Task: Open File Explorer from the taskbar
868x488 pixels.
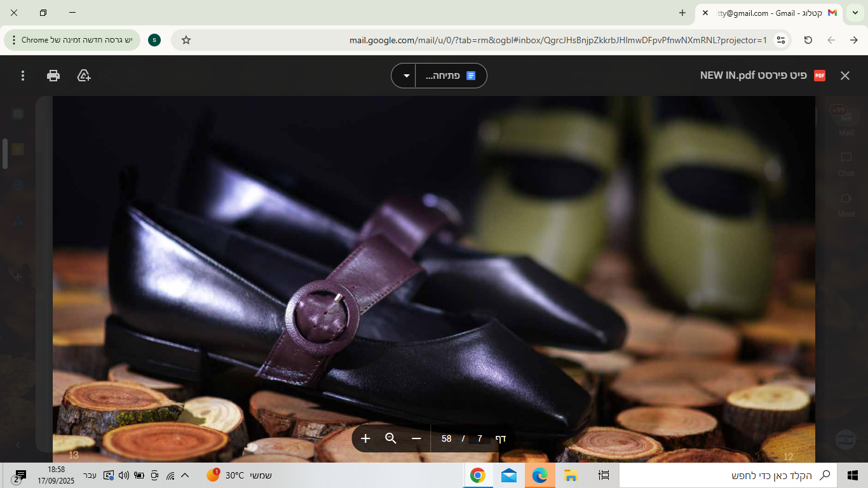Action: (571, 475)
